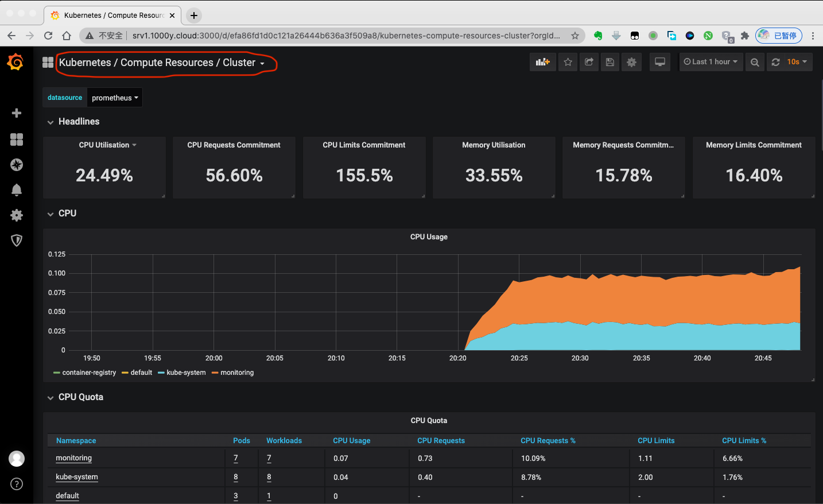This screenshot has width=823, height=504.
Task: Sort table by CPU Usage column header
Action: coord(351,441)
